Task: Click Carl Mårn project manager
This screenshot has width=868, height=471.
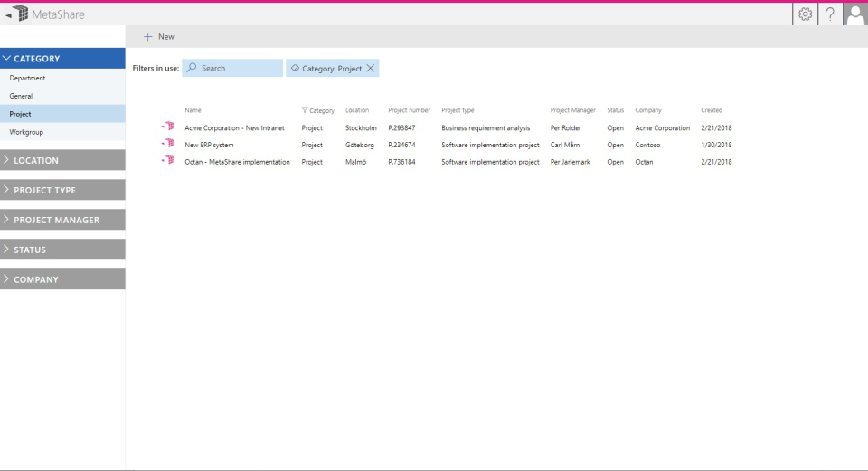Action: tap(565, 145)
